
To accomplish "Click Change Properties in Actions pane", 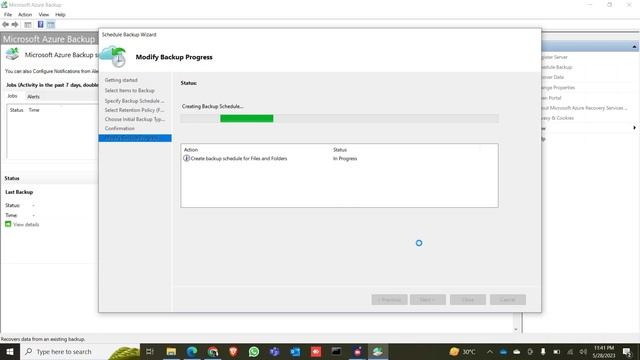I will point(558,87).
